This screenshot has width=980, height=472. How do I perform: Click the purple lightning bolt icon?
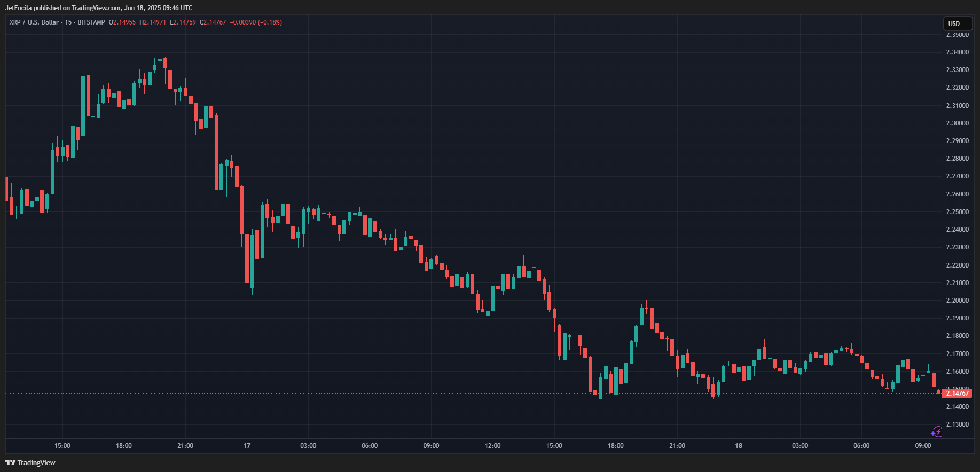click(936, 431)
